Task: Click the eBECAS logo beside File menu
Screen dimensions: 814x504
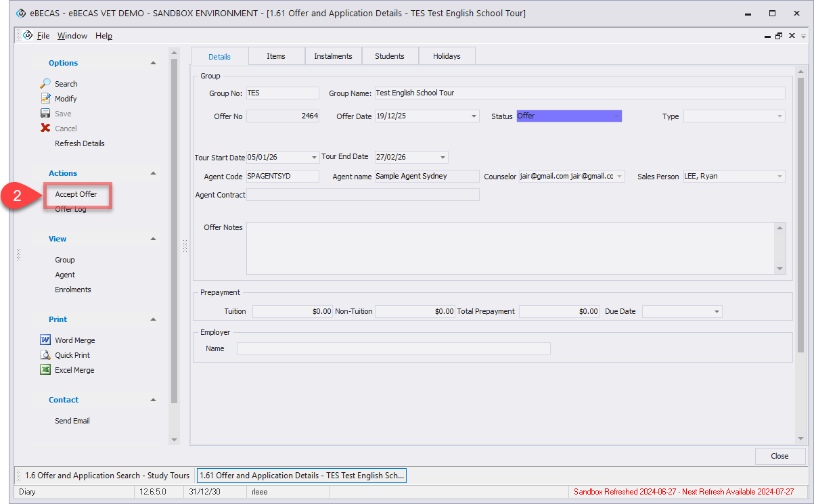Action: [x=28, y=36]
